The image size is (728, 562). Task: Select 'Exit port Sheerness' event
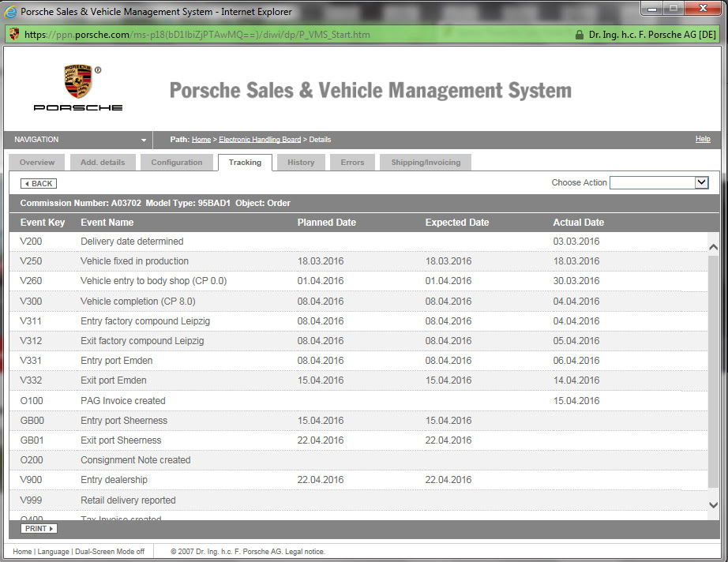[x=121, y=440]
